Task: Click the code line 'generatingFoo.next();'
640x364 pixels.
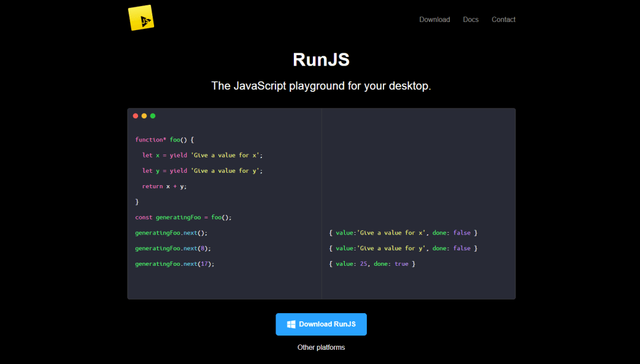Action: point(171,233)
